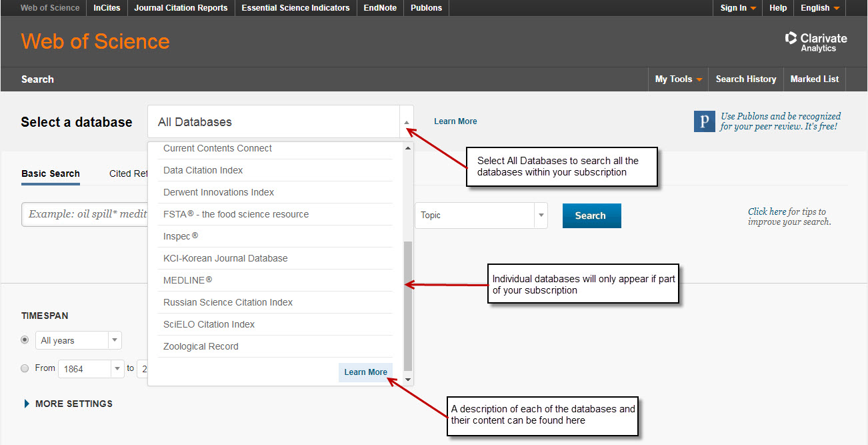Open the English language dropdown arrow
The image size is (868, 445).
tap(837, 8)
